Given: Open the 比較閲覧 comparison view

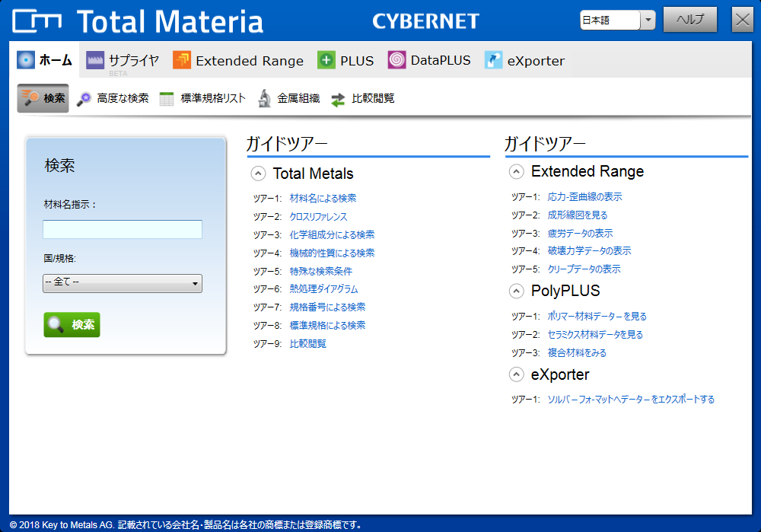Looking at the screenshot, I should (x=362, y=98).
